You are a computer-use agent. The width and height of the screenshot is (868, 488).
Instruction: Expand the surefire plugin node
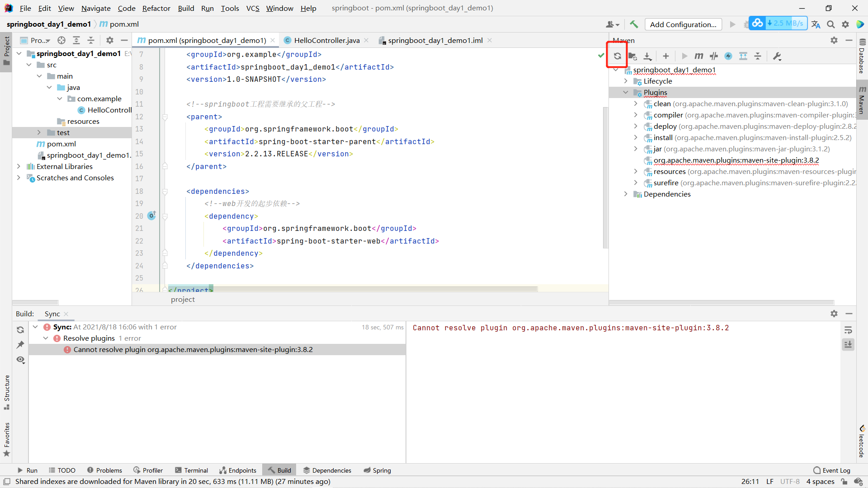point(636,183)
